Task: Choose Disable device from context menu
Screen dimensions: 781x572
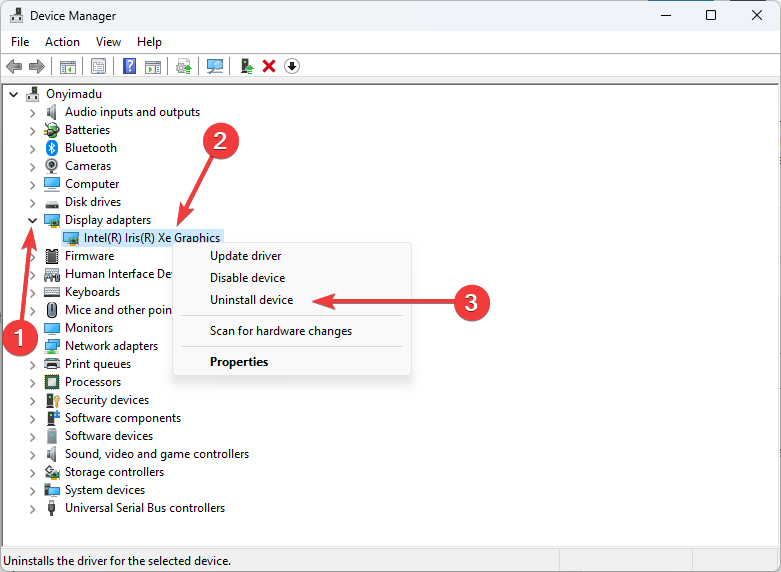Action: click(x=292, y=278)
